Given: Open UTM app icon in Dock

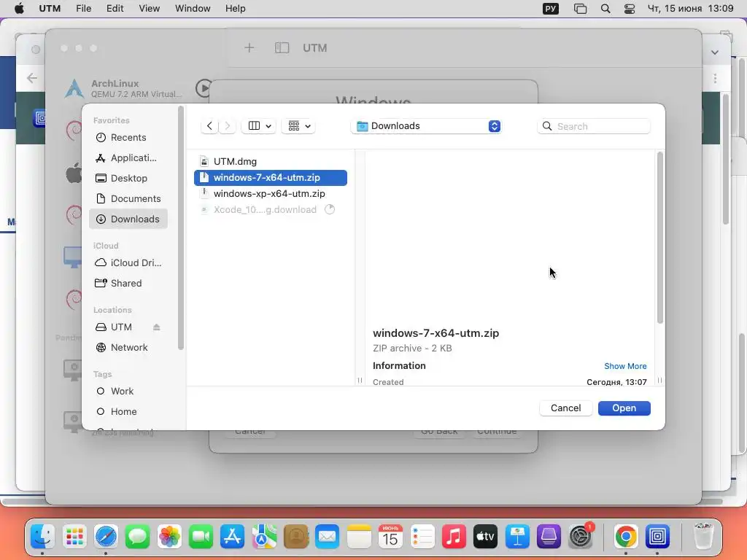Looking at the screenshot, I should [x=657, y=536].
